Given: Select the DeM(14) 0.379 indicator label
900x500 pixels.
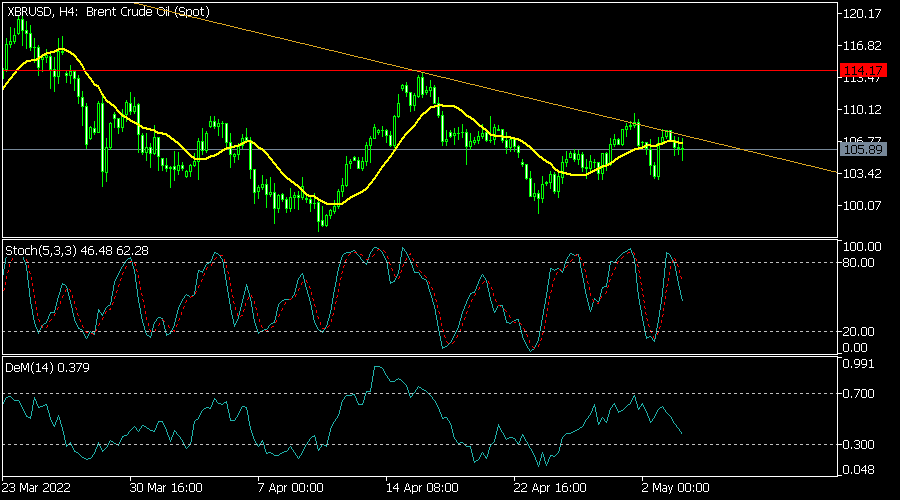Looking at the screenshot, I should [x=47, y=368].
